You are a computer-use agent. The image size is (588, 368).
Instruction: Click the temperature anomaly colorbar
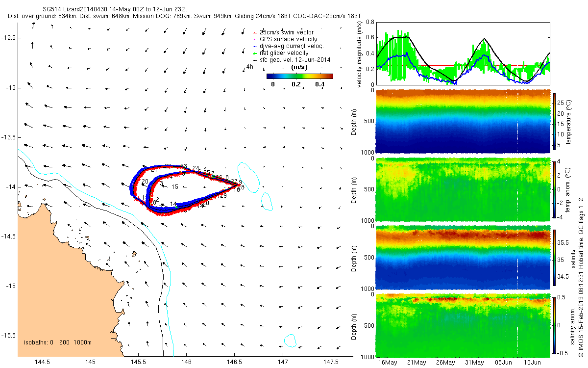click(x=554, y=189)
